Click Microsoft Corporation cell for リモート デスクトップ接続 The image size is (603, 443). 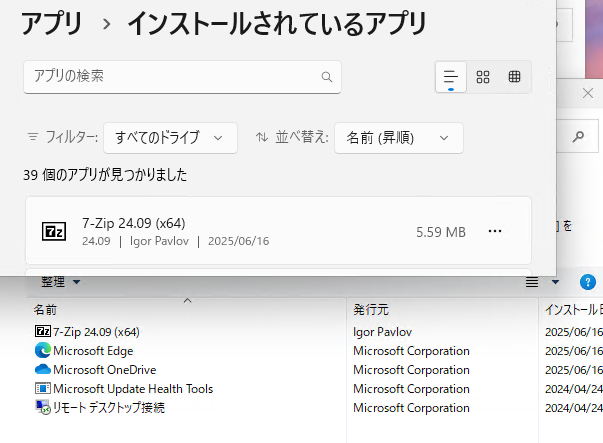tap(411, 407)
